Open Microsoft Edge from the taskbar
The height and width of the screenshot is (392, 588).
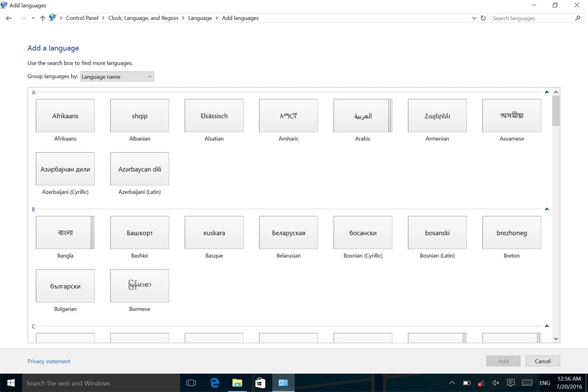pyautogui.click(x=215, y=383)
